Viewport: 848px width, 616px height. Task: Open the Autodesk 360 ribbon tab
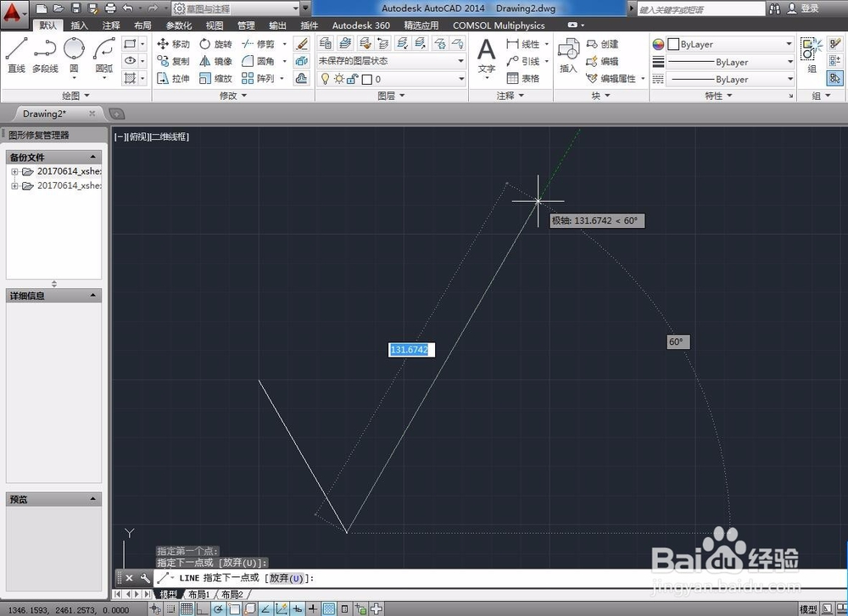360,25
